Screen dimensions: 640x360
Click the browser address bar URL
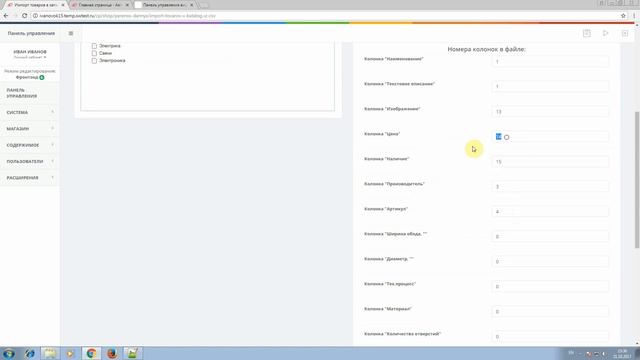(x=127, y=16)
